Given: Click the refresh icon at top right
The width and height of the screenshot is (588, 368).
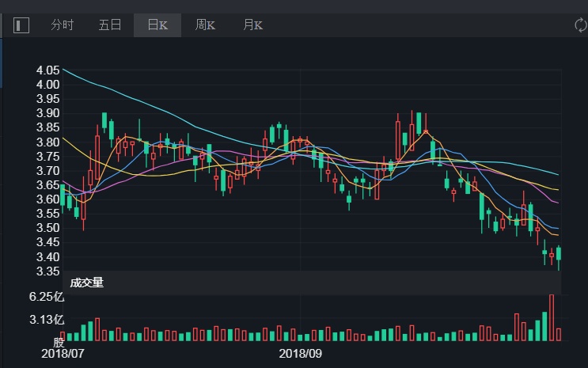Looking at the screenshot, I should tap(580, 25).
